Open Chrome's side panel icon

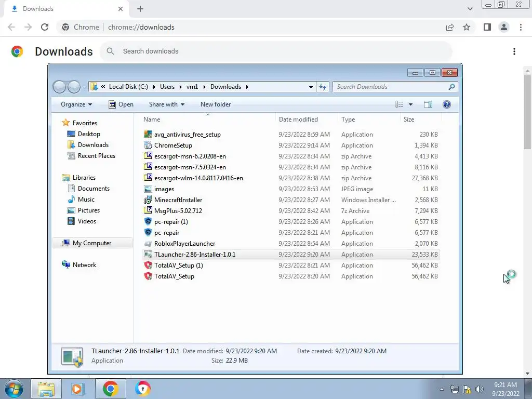pyautogui.click(x=487, y=27)
